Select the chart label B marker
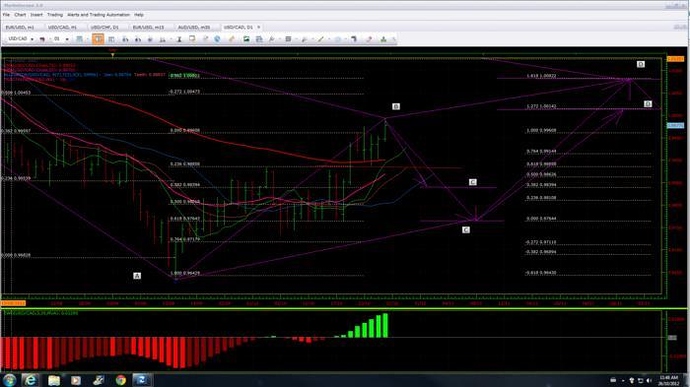The height and width of the screenshot is (387, 690). 396,107
